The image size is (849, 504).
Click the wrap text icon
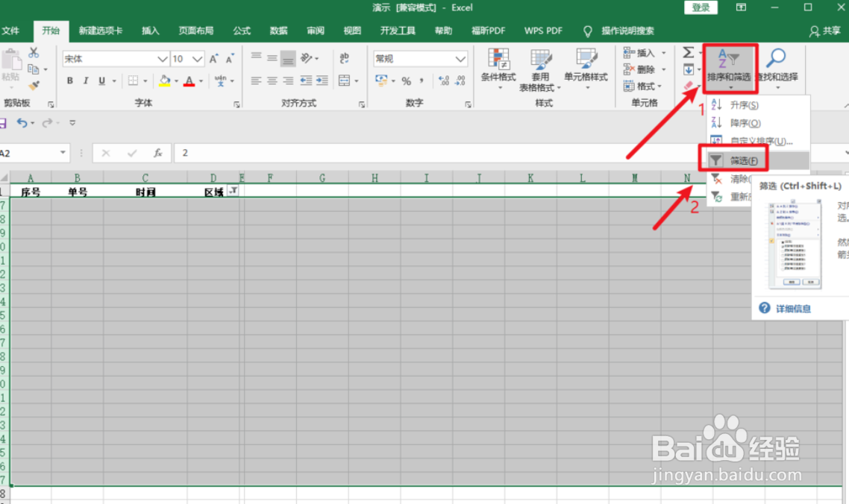[345, 58]
